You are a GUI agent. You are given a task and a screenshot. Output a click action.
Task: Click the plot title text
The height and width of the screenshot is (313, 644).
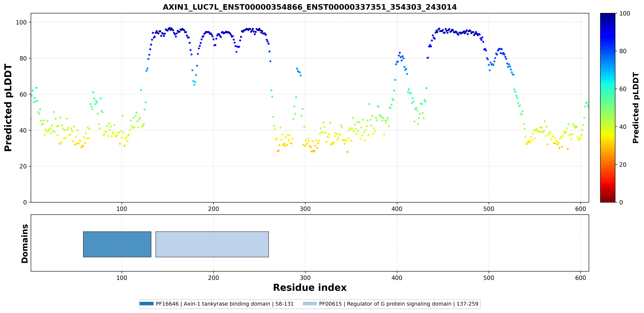tap(310, 7)
